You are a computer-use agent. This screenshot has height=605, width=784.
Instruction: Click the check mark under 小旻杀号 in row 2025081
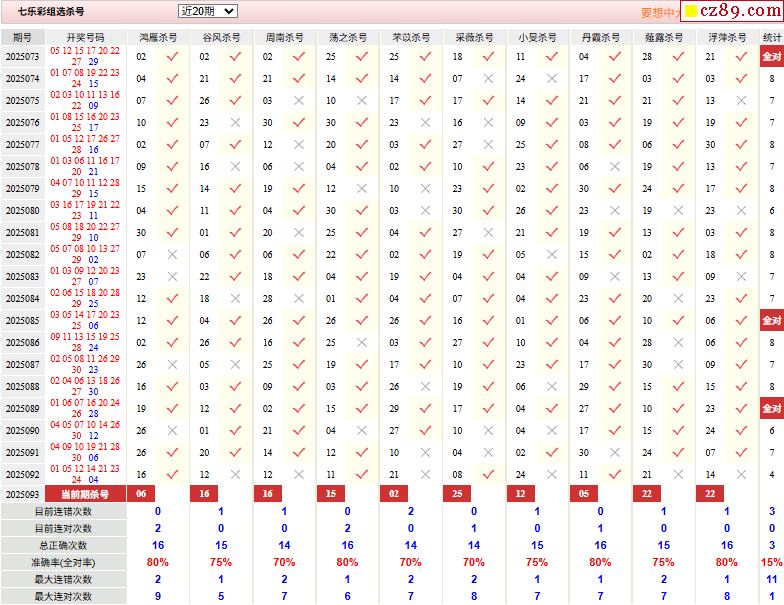point(552,232)
